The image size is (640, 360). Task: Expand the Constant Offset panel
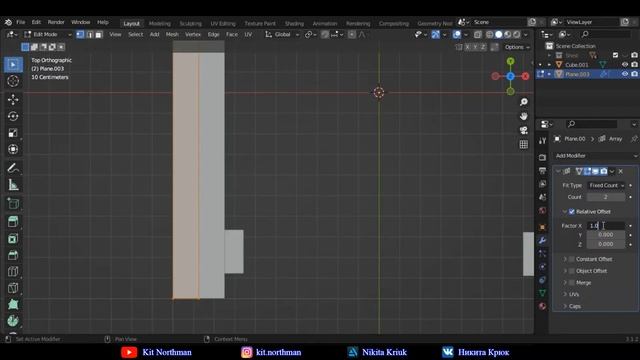[x=565, y=259]
